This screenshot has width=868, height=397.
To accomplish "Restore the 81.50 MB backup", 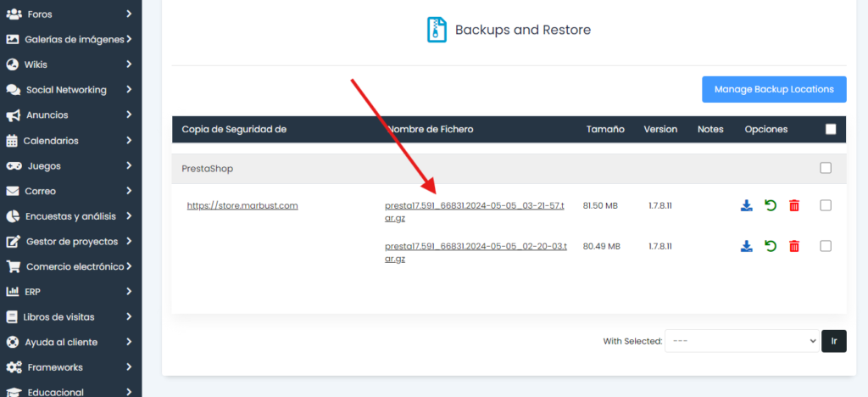I will pos(771,205).
